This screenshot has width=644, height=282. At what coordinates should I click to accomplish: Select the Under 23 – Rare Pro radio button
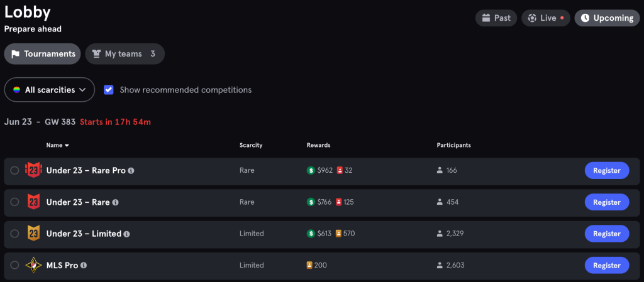point(15,170)
